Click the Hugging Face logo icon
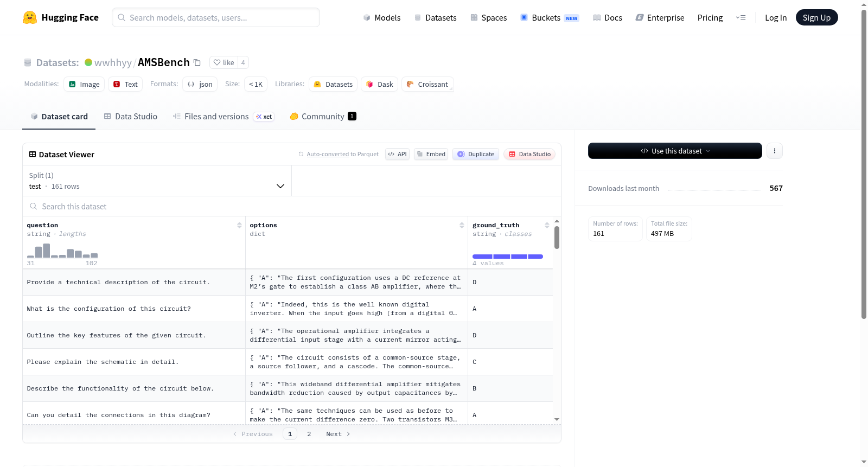Viewport: 868px width, 467px height. click(30, 17)
